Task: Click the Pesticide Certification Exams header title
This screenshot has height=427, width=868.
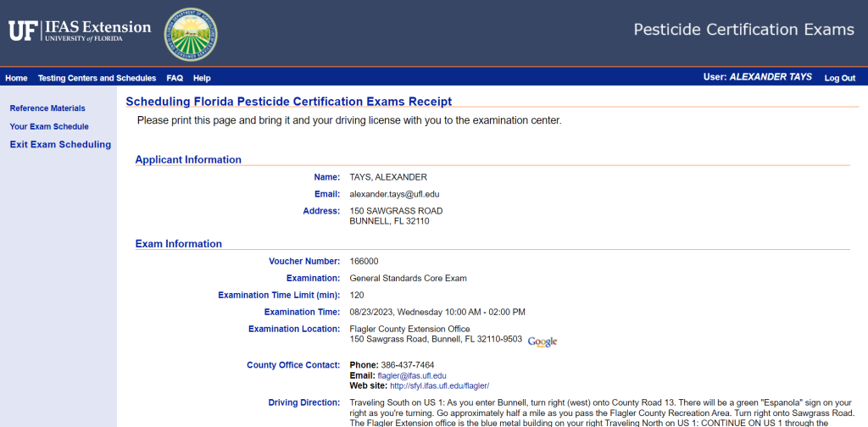Action: click(743, 30)
